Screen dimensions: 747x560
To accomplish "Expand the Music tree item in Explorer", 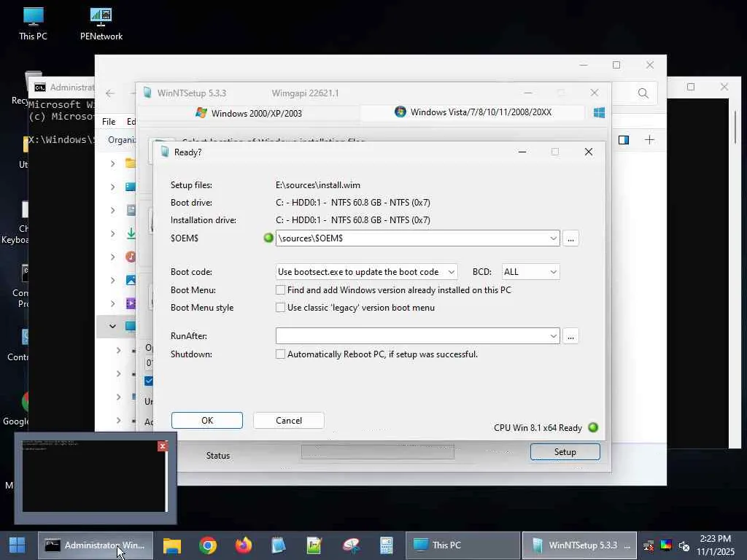I will pos(113,257).
